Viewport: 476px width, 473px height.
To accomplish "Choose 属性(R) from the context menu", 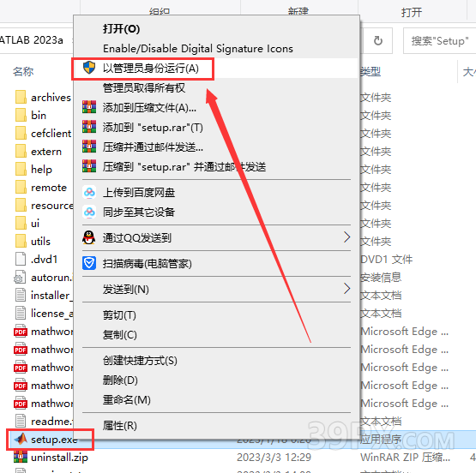I will tap(119, 426).
